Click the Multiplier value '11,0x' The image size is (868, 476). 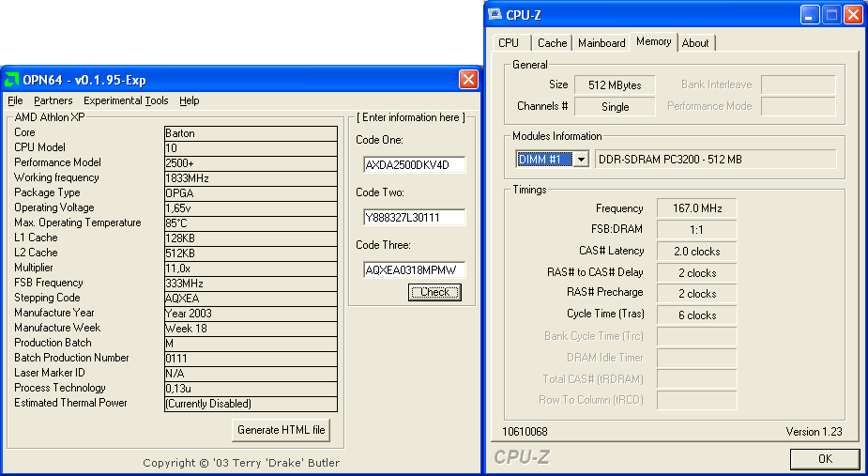(251, 269)
